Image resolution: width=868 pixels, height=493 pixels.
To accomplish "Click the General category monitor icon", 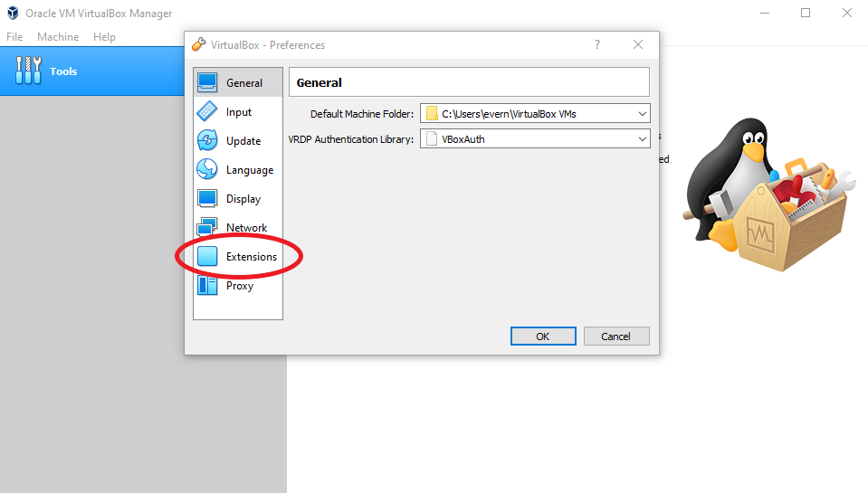I will [x=207, y=82].
